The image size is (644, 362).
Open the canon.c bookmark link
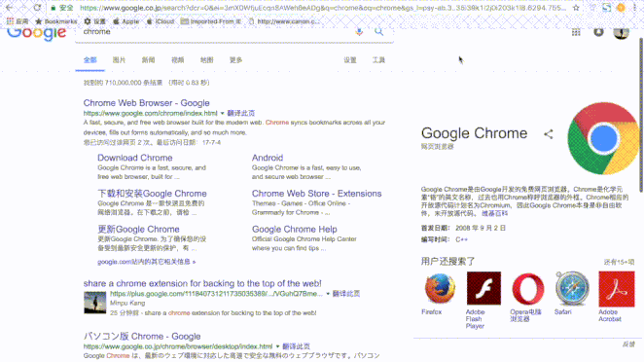284,21
